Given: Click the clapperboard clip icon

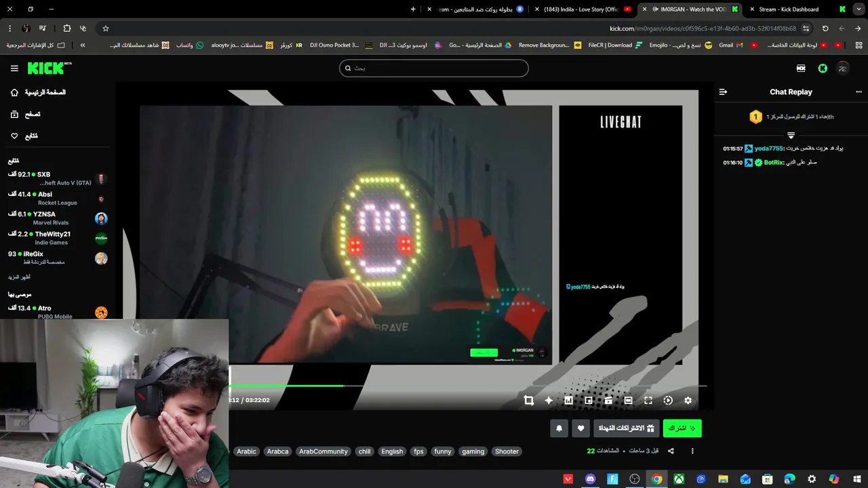Looking at the screenshot, I should [x=608, y=401].
